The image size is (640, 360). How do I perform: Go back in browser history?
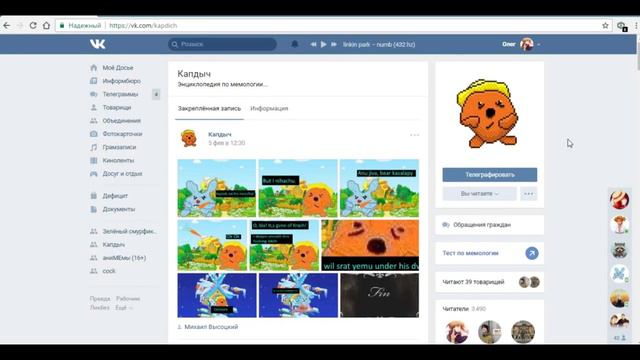coord(7,25)
